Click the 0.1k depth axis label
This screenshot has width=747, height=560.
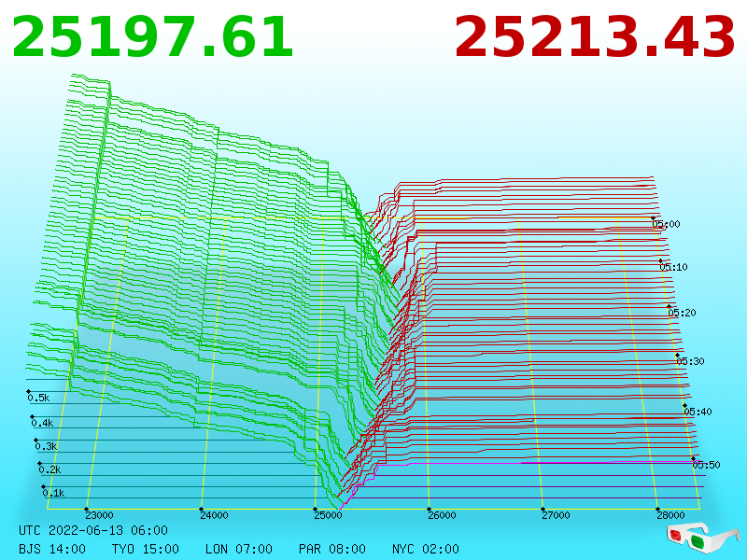tap(54, 493)
